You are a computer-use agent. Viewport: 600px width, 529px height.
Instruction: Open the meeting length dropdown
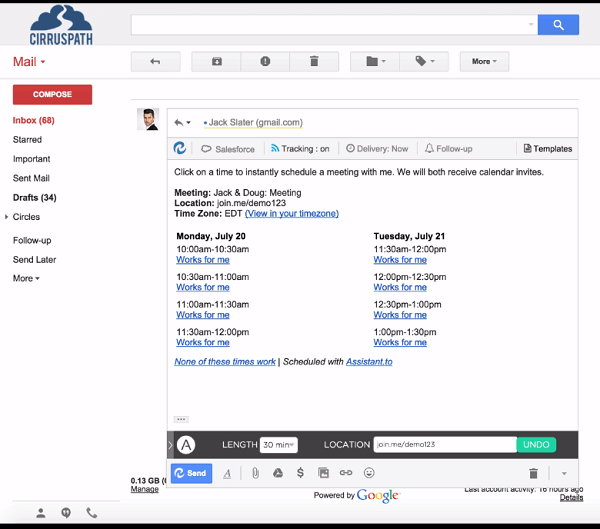(x=279, y=445)
